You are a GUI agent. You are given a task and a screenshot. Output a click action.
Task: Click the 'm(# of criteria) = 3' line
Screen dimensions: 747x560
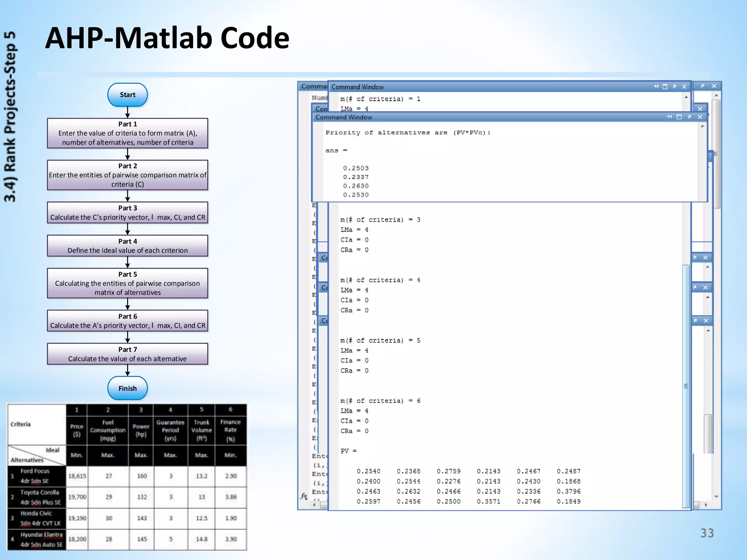tap(380, 220)
